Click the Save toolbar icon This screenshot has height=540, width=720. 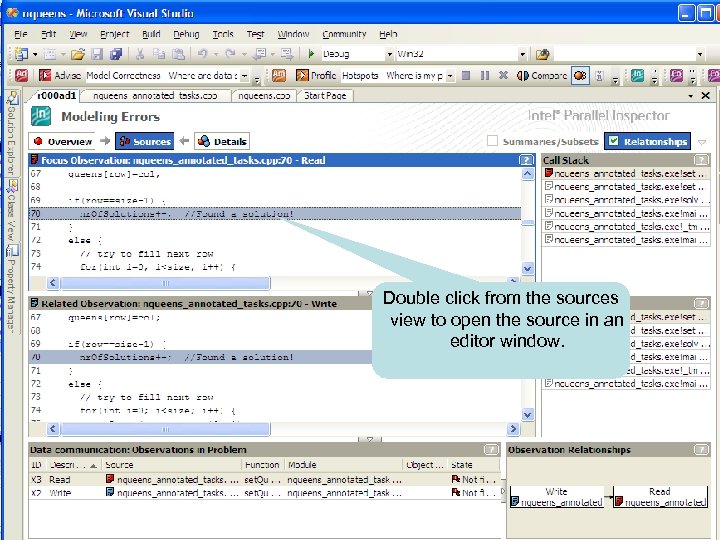(x=97, y=54)
